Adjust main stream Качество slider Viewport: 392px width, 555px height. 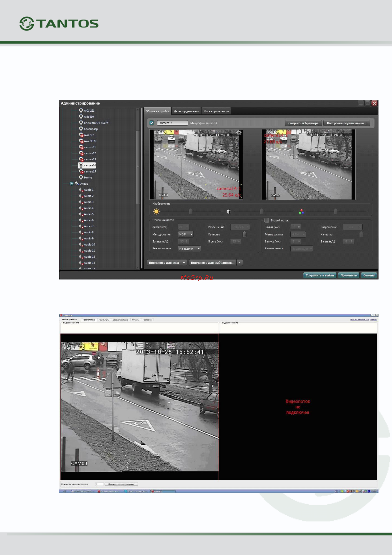[x=244, y=234]
